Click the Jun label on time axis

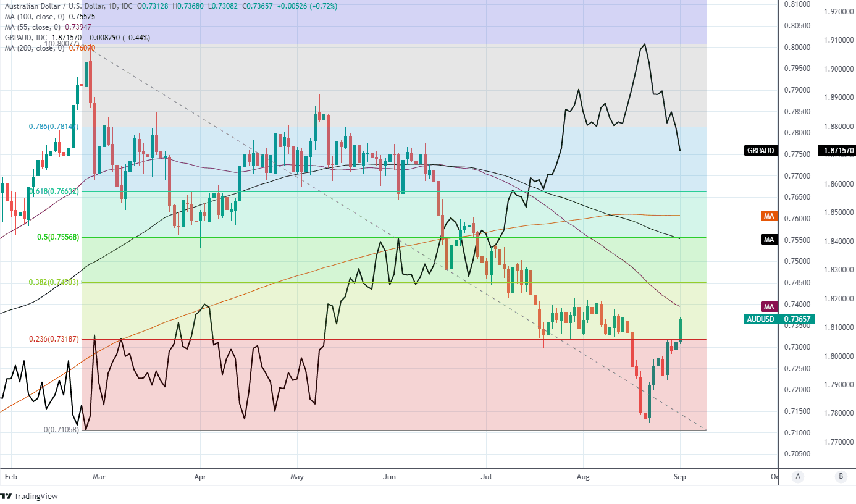390,476
